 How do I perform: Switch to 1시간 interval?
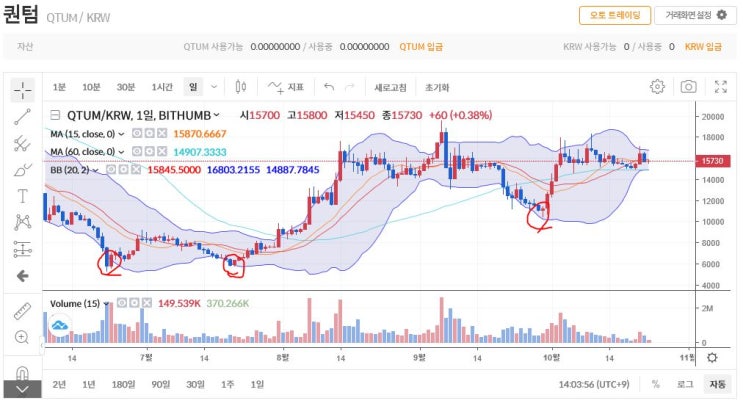pyautogui.click(x=162, y=87)
